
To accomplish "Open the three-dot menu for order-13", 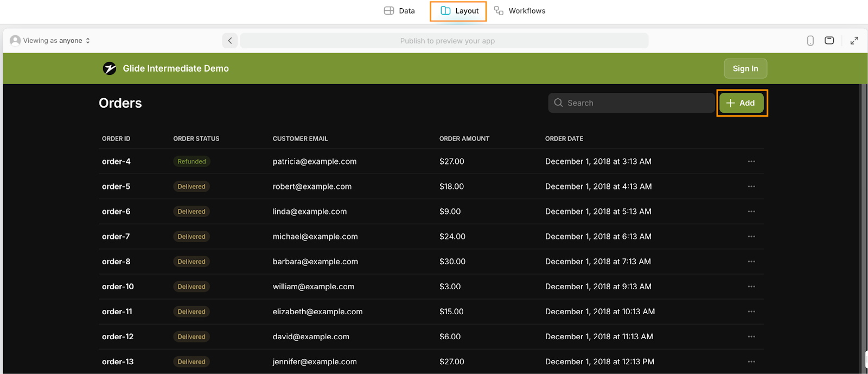I will coord(751,362).
